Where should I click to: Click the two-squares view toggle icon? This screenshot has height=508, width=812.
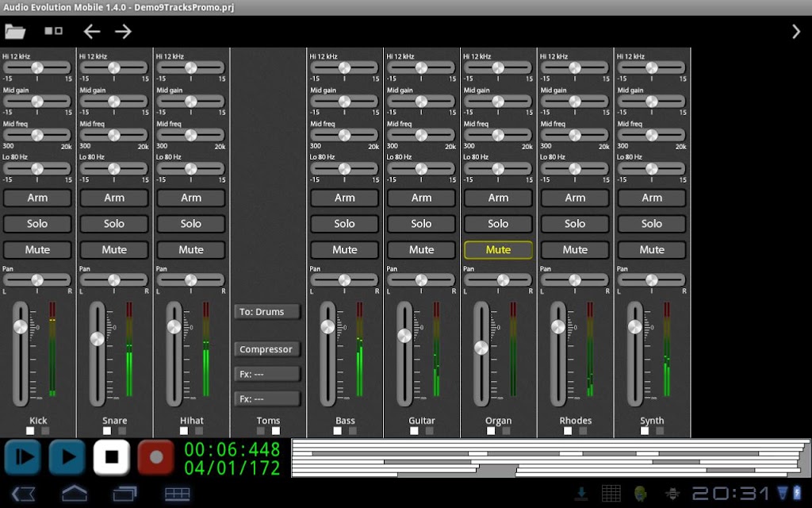click(x=53, y=31)
